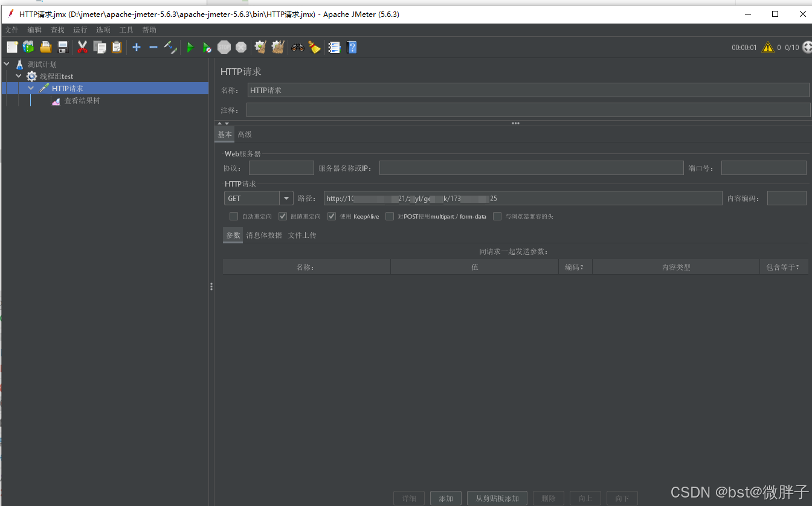This screenshot has height=506, width=812.
Task: Click the 名称 input field
Action: pyautogui.click(x=528, y=90)
